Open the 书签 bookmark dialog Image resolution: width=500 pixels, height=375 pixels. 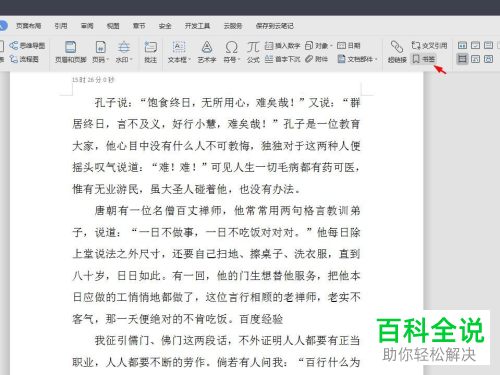click(423, 59)
